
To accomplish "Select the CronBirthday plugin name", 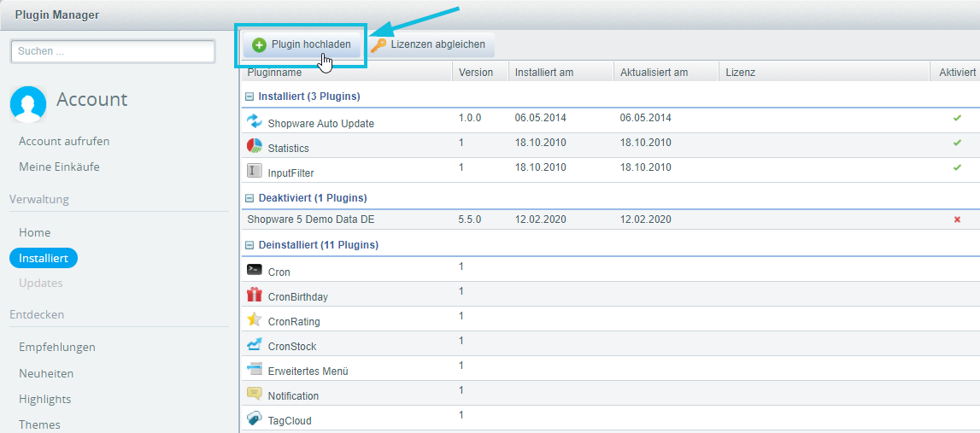I will (297, 297).
